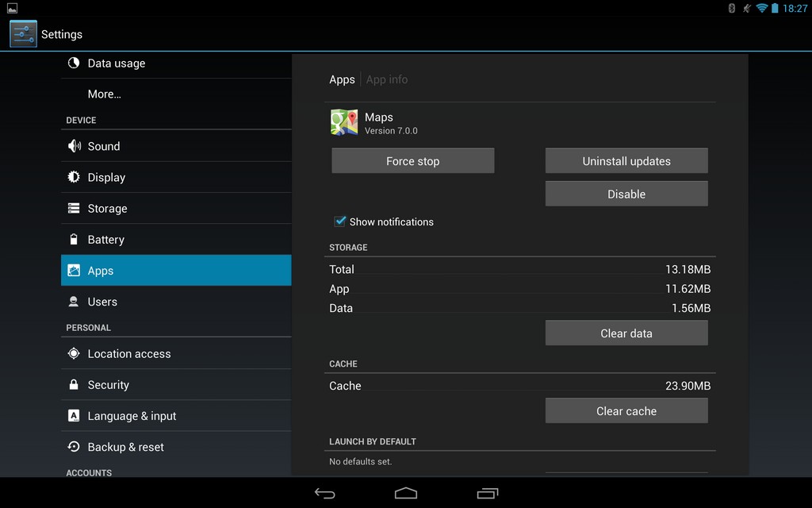The height and width of the screenshot is (508, 812).
Task: Select the Display brightness icon
Action: pyautogui.click(x=74, y=177)
